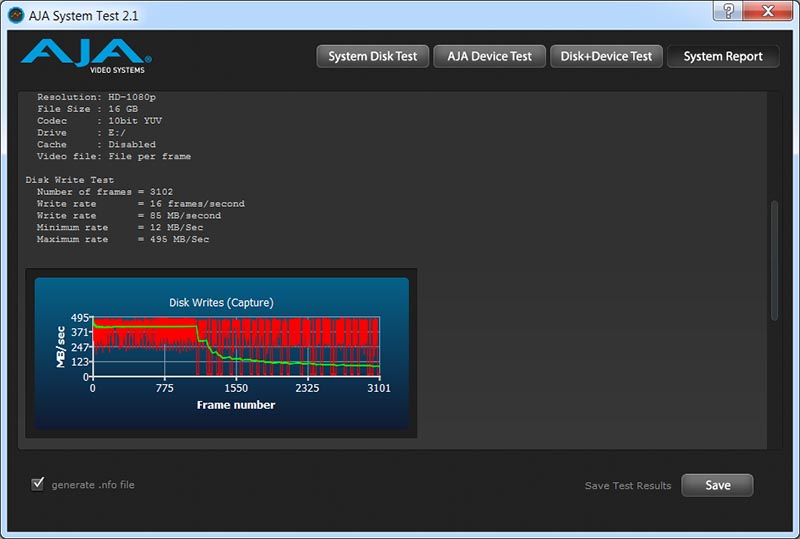Toggle the generate .nfo file checkbox

(38, 483)
